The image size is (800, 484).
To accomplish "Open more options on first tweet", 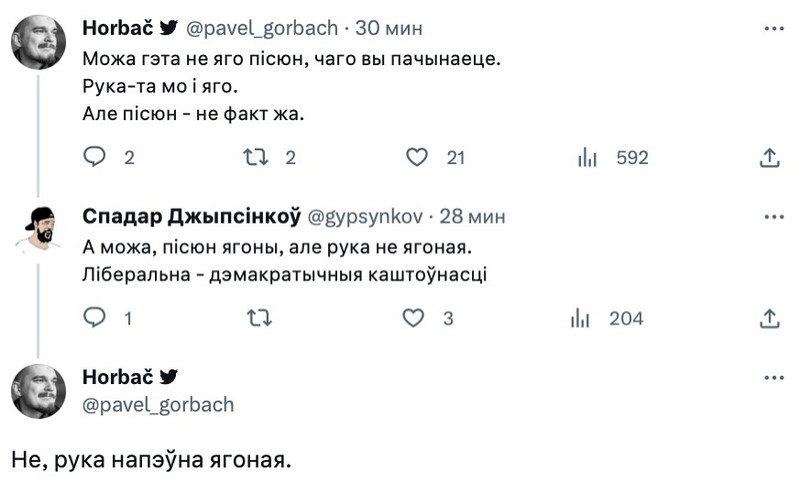I will tap(773, 29).
